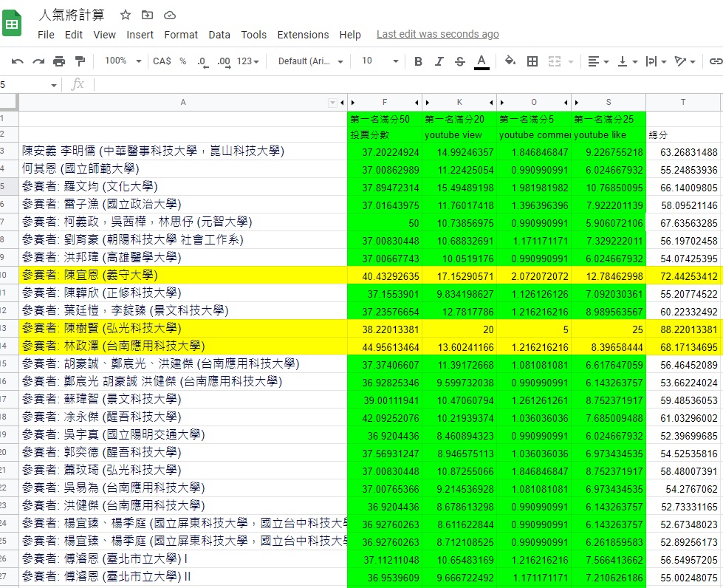Format as currency CA$
The height and width of the screenshot is (588, 723).
162,61
